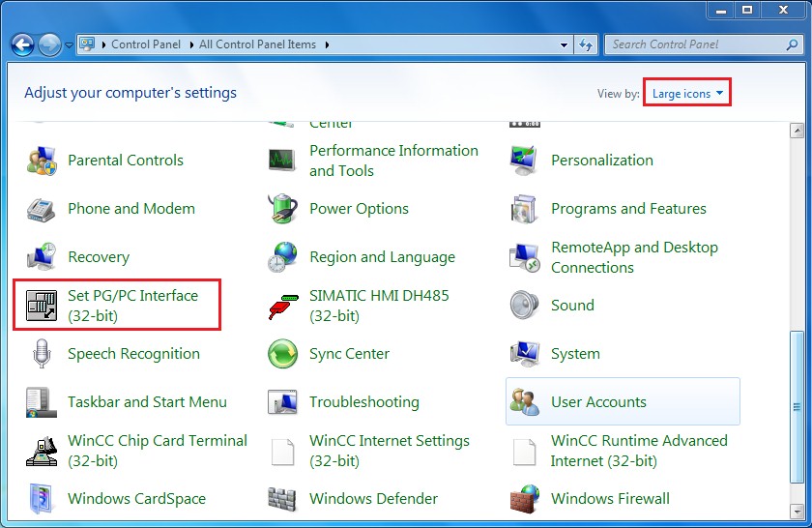
Task: Open SIMATIC HMI DH485 (32-bit) link
Action: pos(379,306)
